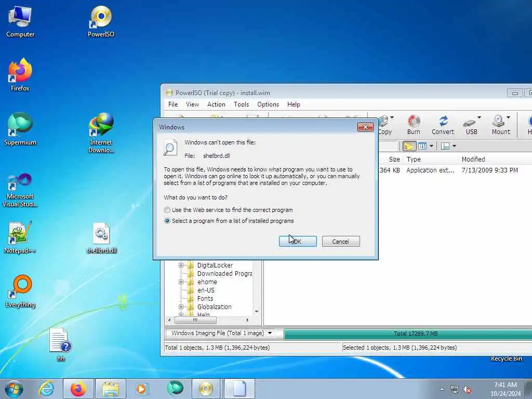Screen dimensions: 532x399
Task: Open the USB button dropdown arrow
Action: (479, 117)
